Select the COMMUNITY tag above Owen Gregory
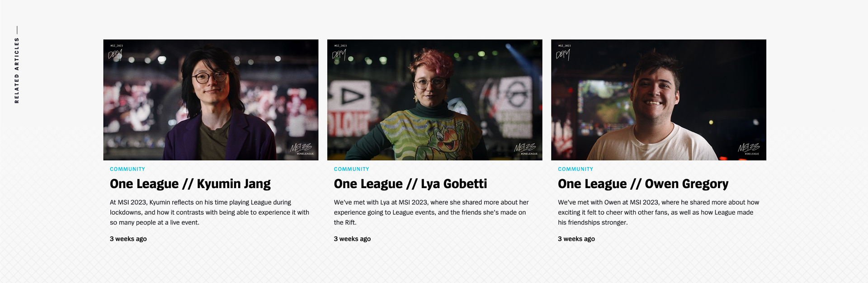 click(x=576, y=169)
